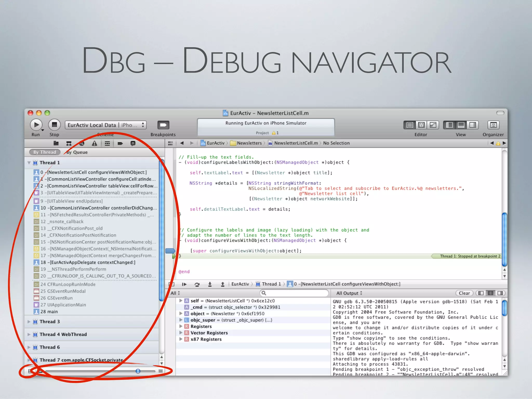Clear the console output
The height and width of the screenshot is (399, 532).
[464, 293]
